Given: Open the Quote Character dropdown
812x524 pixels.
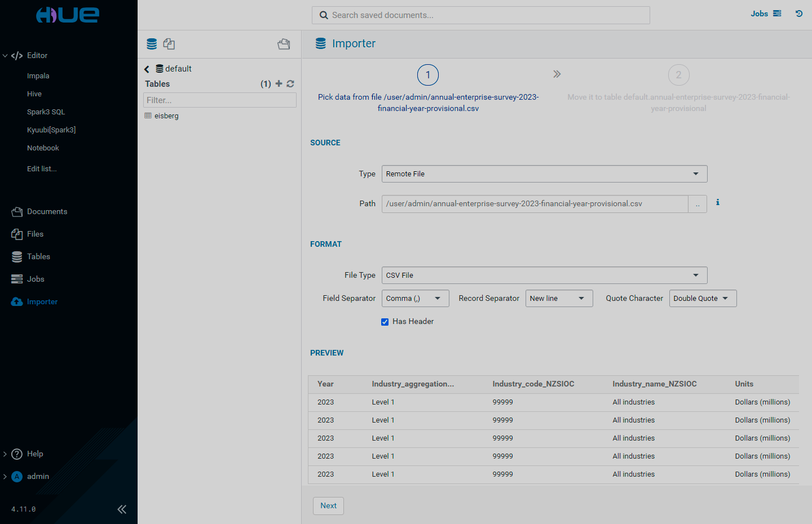Looking at the screenshot, I should (x=702, y=298).
